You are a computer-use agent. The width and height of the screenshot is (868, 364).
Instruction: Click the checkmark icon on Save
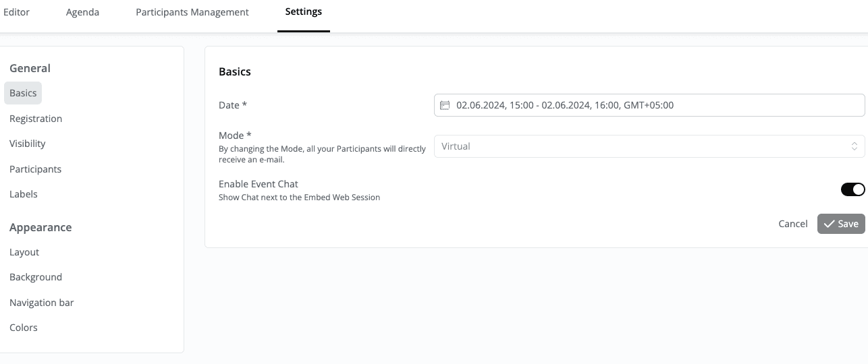[829, 224]
